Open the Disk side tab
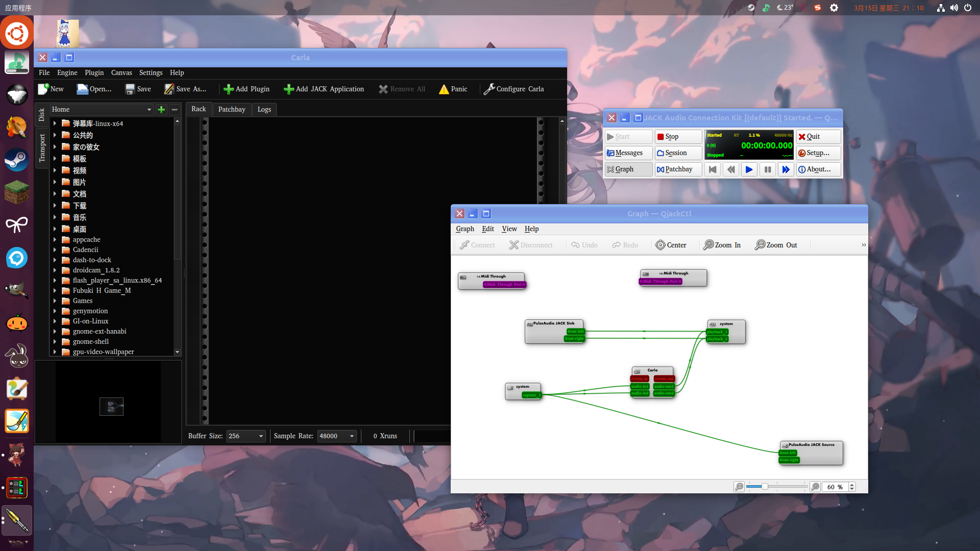The height and width of the screenshot is (551, 980). pos(42,115)
